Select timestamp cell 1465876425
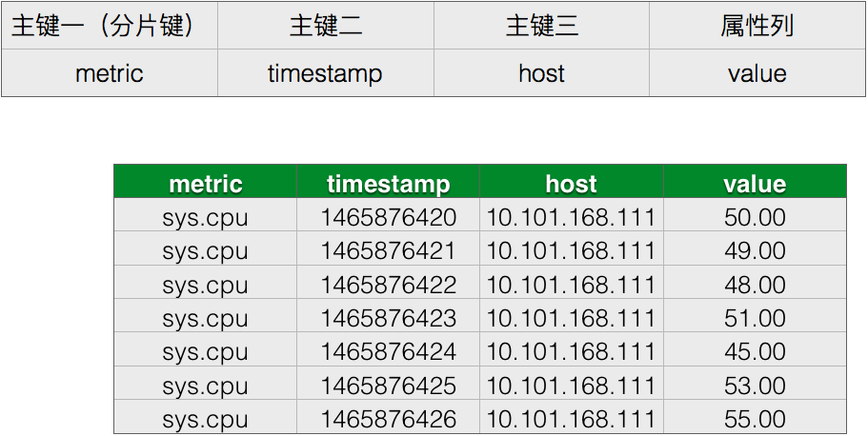This screenshot has height=436, width=868. [x=388, y=384]
